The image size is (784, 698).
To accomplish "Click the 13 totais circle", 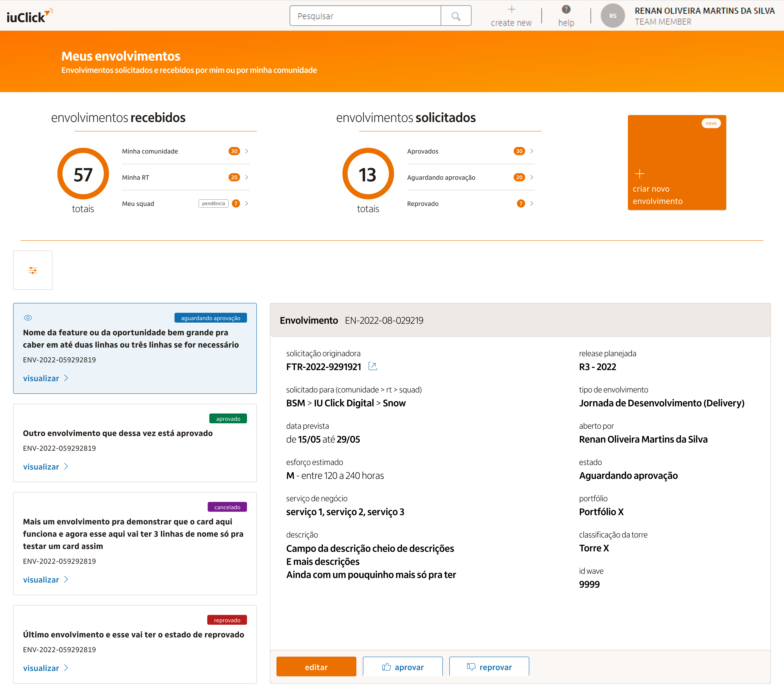I will tap(368, 174).
